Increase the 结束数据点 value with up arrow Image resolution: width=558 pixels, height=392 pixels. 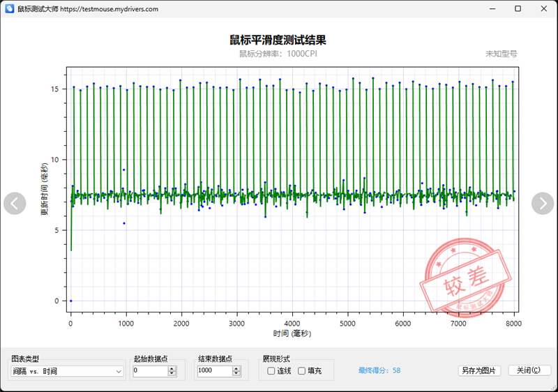click(236, 369)
